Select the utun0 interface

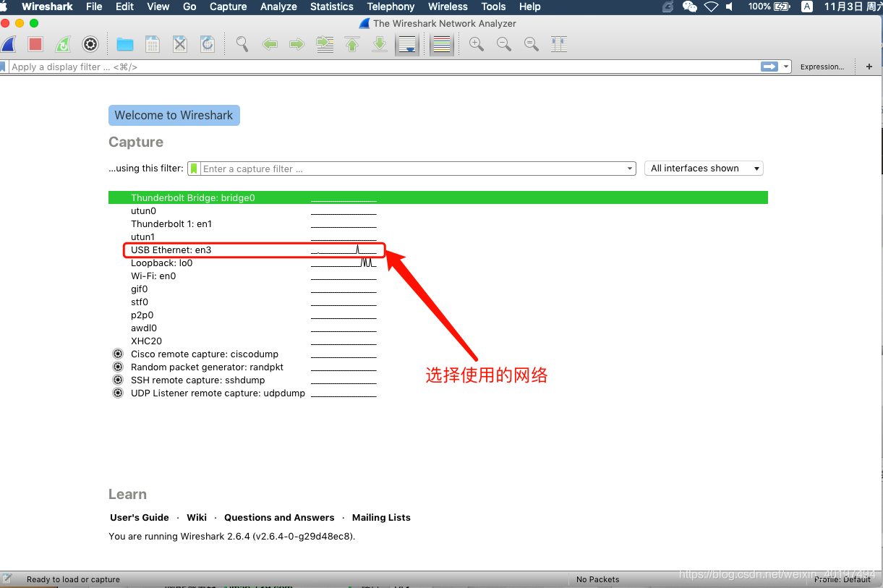tap(438, 211)
